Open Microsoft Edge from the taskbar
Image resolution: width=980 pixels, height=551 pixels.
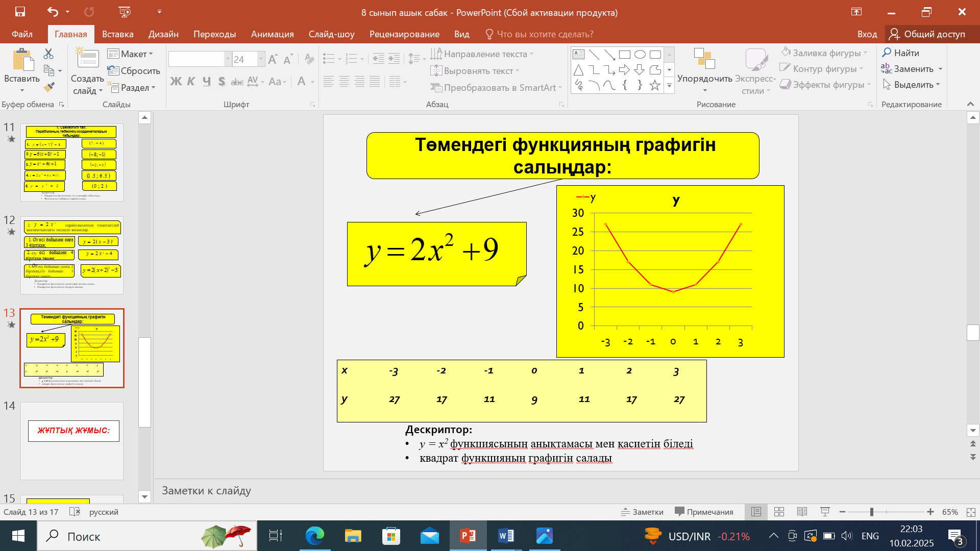pyautogui.click(x=315, y=536)
